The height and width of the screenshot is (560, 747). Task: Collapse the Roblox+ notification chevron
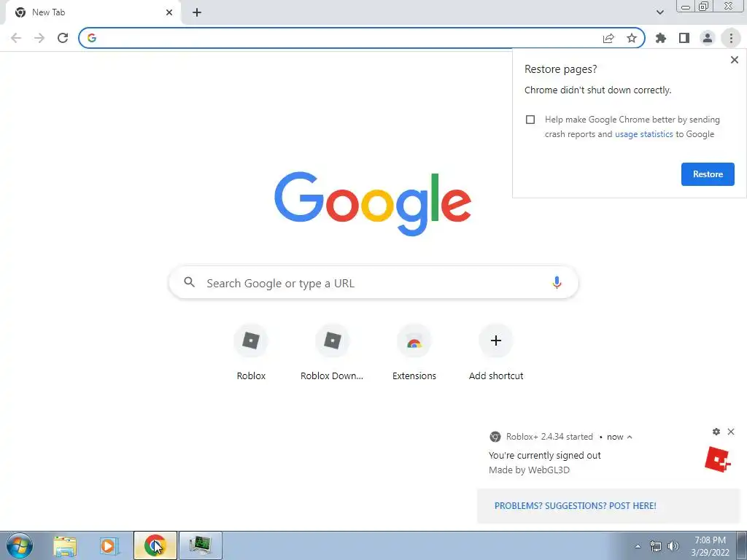(x=630, y=437)
